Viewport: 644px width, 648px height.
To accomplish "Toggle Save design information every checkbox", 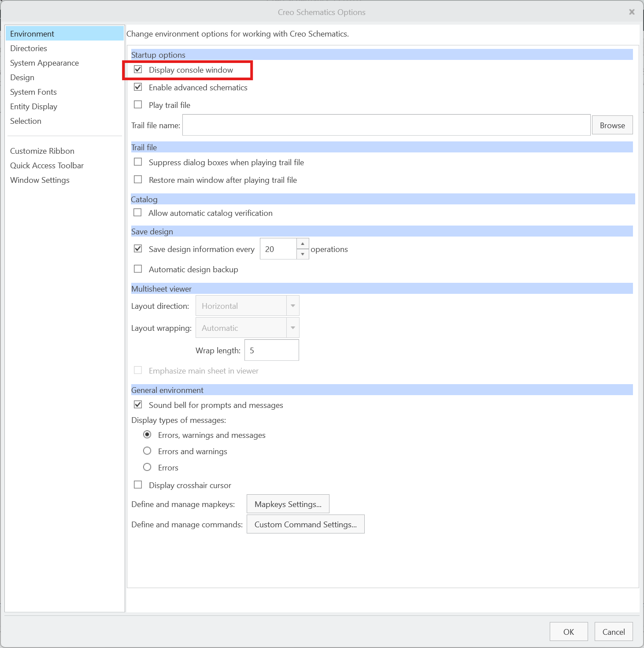I will 138,249.
